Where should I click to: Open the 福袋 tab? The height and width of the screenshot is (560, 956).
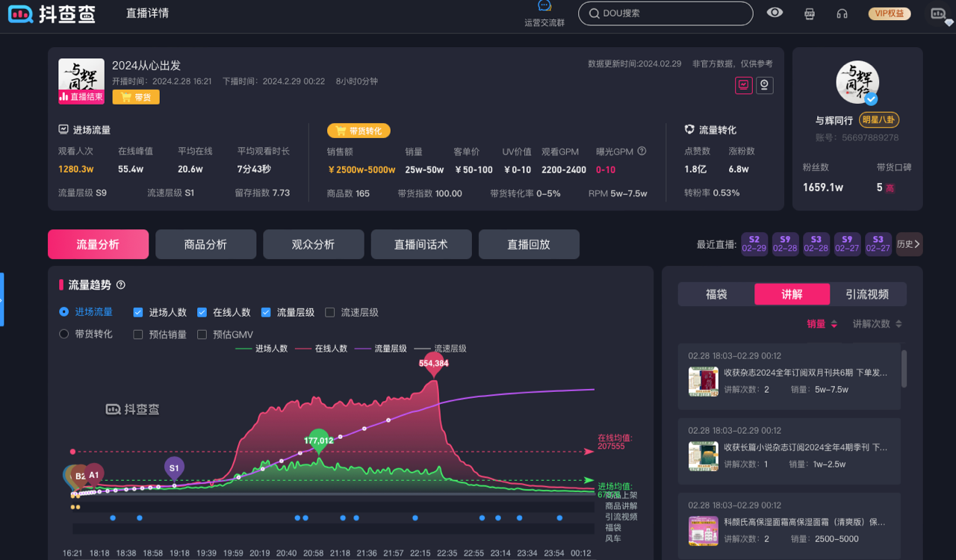coord(716,294)
